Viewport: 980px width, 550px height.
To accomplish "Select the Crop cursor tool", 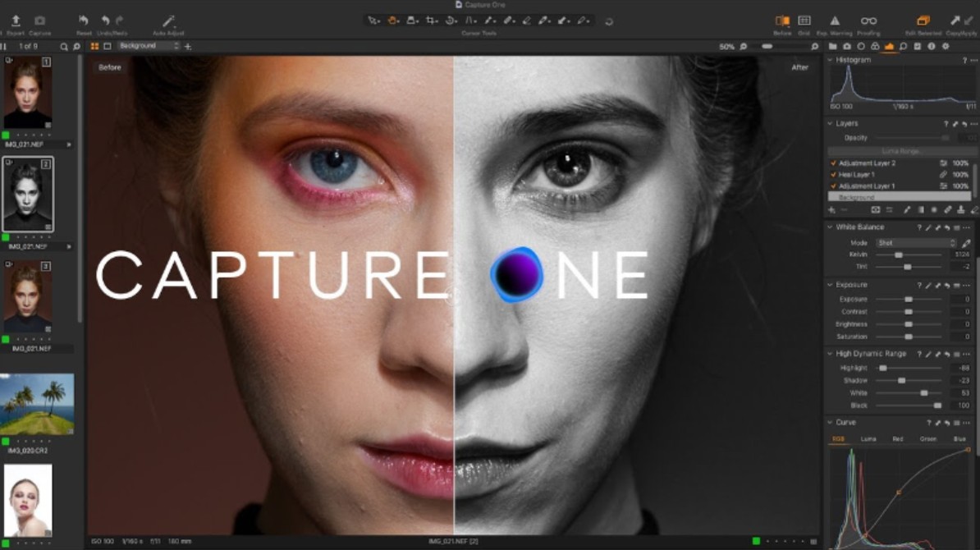I will click(x=431, y=20).
